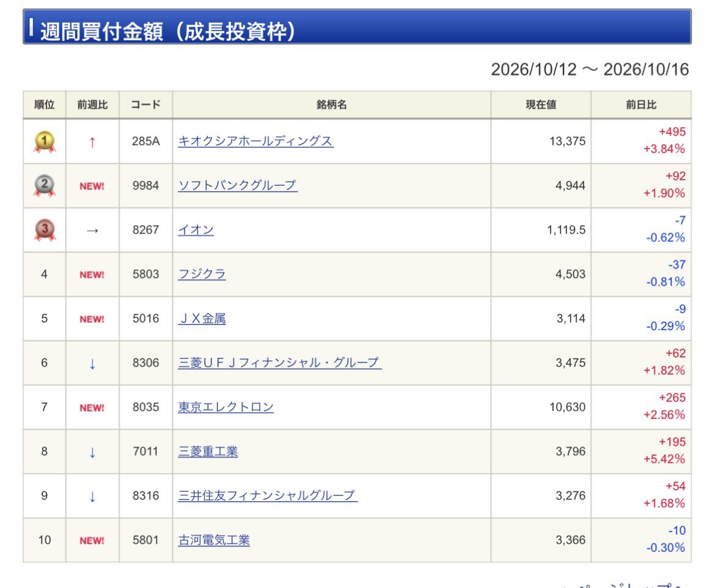Click current price 4,944
The image size is (715, 588).
(570, 186)
